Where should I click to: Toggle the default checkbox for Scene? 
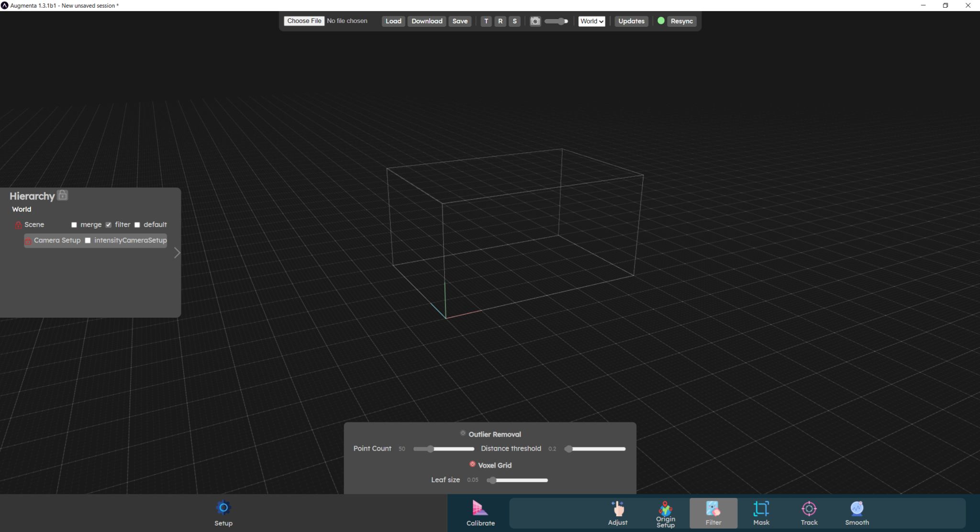[137, 224]
